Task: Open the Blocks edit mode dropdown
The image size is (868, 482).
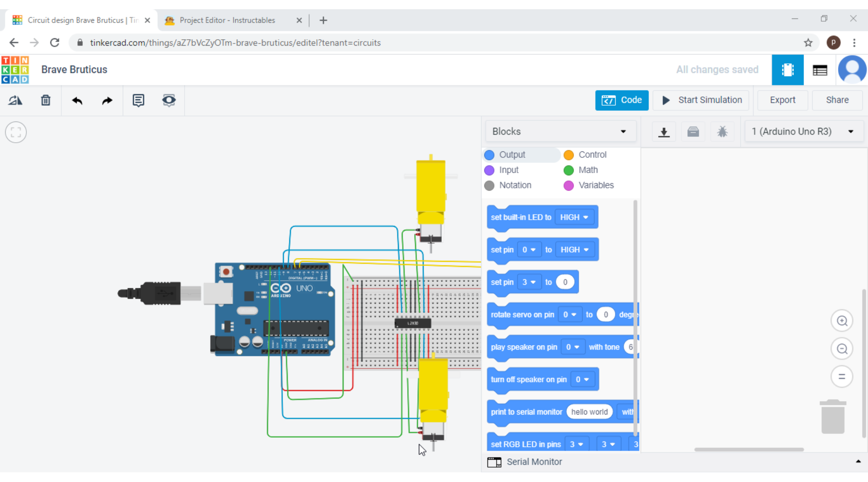Action: [560, 132]
